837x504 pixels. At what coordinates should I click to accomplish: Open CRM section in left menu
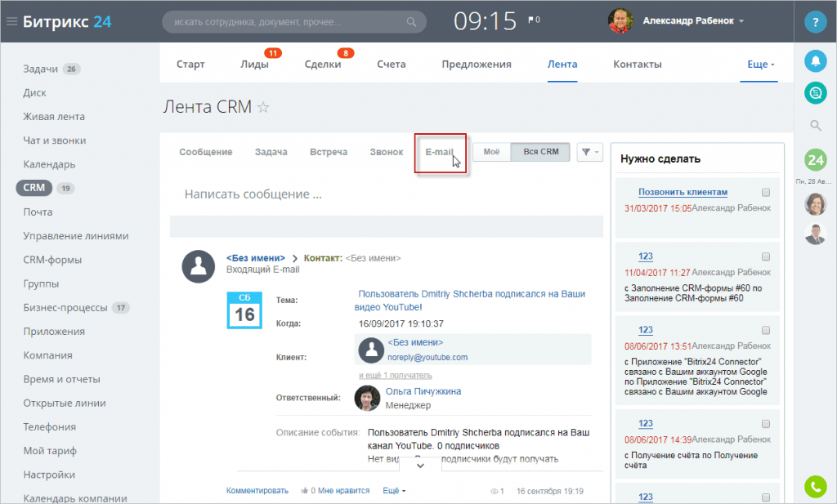click(34, 188)
